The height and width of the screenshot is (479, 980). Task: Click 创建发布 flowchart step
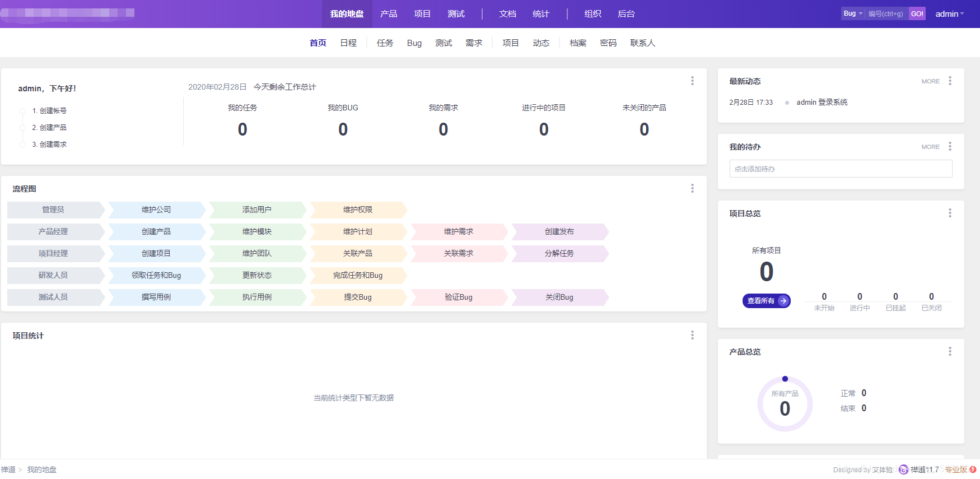[x=559, y=231]
